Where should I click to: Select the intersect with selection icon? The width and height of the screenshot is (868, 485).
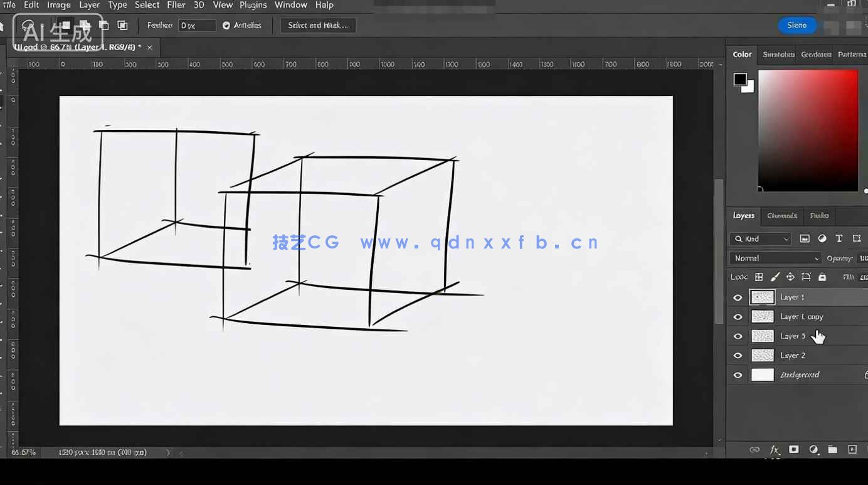coord(123,25)
